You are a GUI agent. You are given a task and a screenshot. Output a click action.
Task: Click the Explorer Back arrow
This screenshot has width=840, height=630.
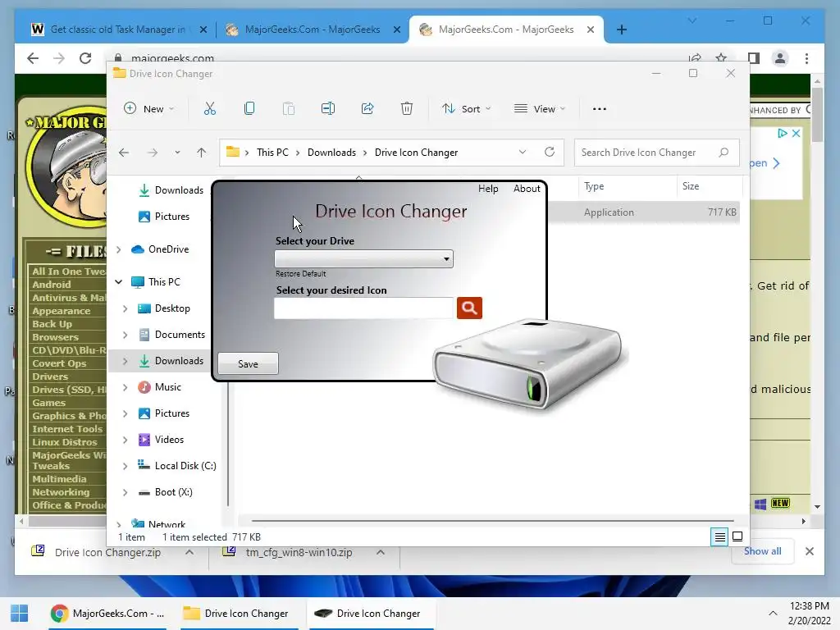pos(124,153)
